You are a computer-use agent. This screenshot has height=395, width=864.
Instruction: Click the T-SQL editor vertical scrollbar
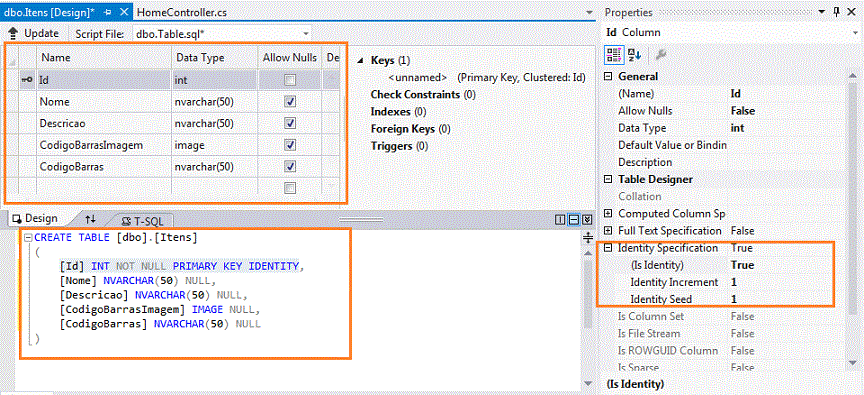point(587,317)
